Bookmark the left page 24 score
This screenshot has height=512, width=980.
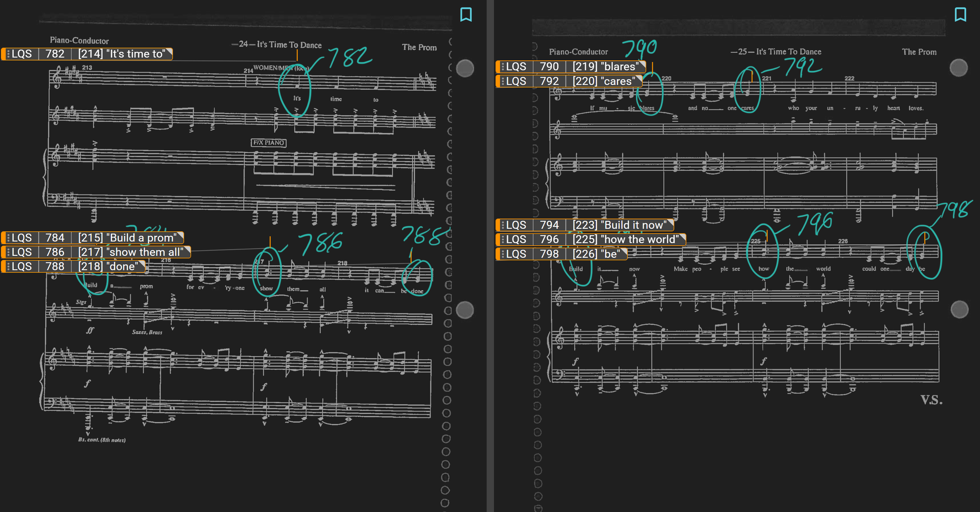pyautogui.click(x=466, y=14)
